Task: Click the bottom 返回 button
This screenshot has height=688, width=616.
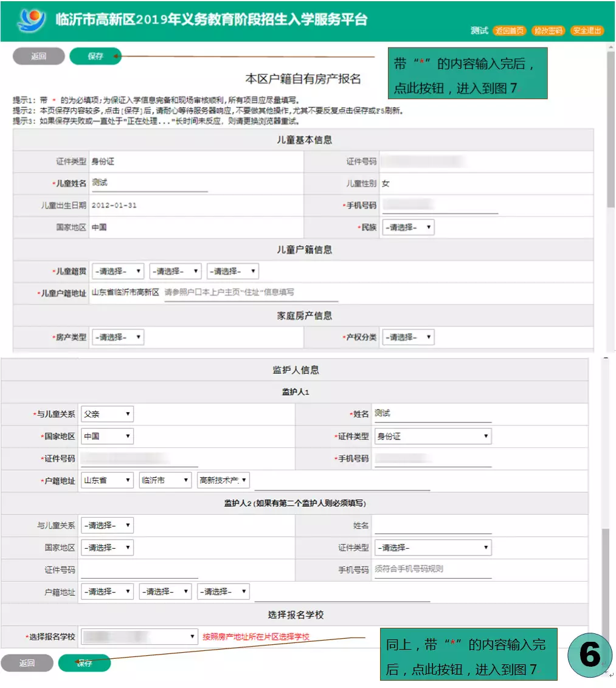Action: (x=27, y=662)
